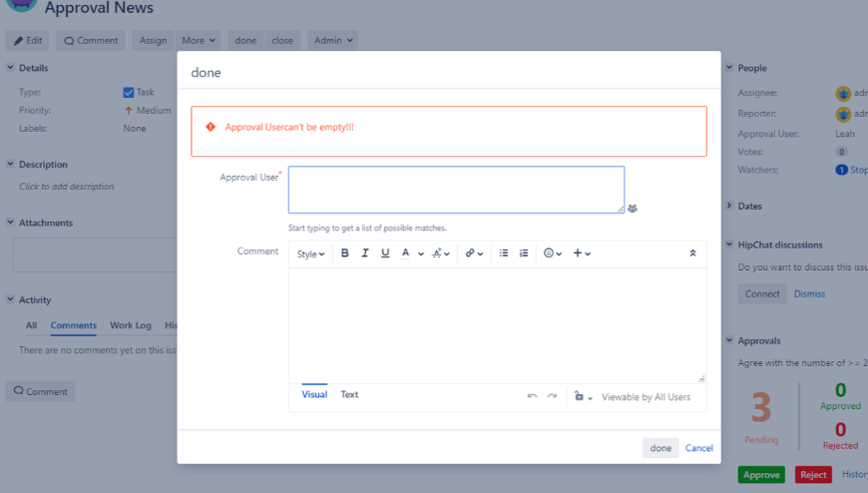This screenshot has height=493, width=868.
Task: Click the done button in dialog footer
Action: pyautogui.click(x=660, y=448)
